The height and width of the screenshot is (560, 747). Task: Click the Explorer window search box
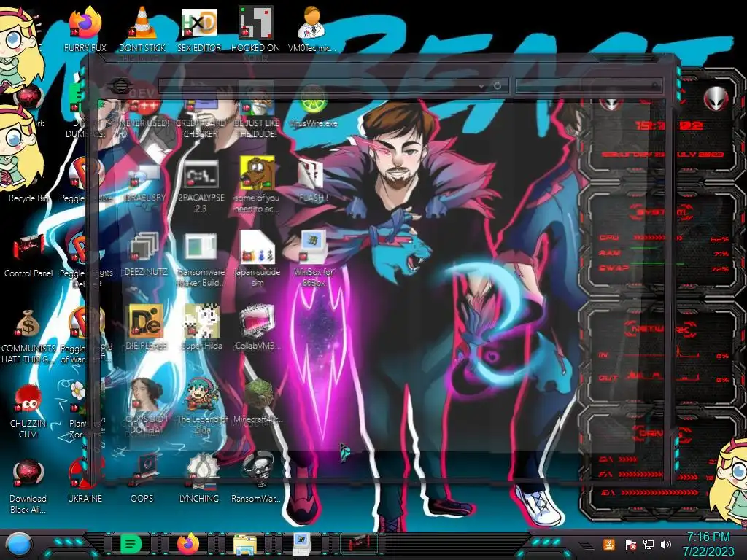(589, 86)
